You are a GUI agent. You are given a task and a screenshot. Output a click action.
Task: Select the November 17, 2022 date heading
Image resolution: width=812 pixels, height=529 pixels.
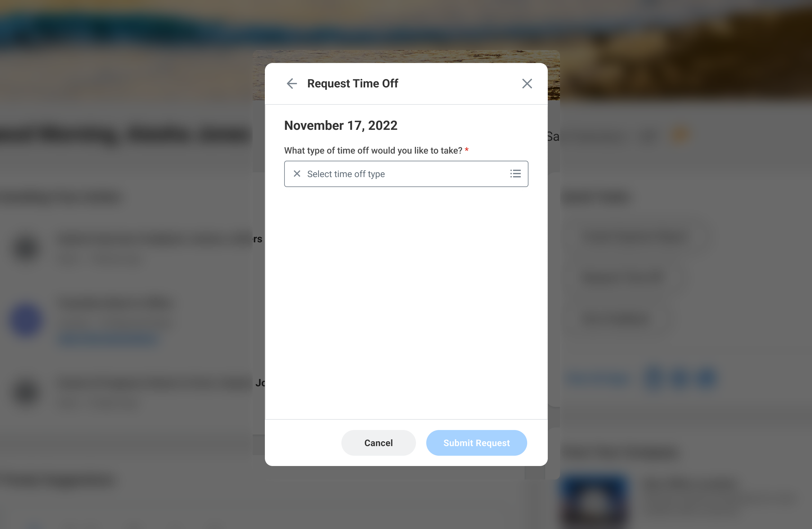pos(340,126)
